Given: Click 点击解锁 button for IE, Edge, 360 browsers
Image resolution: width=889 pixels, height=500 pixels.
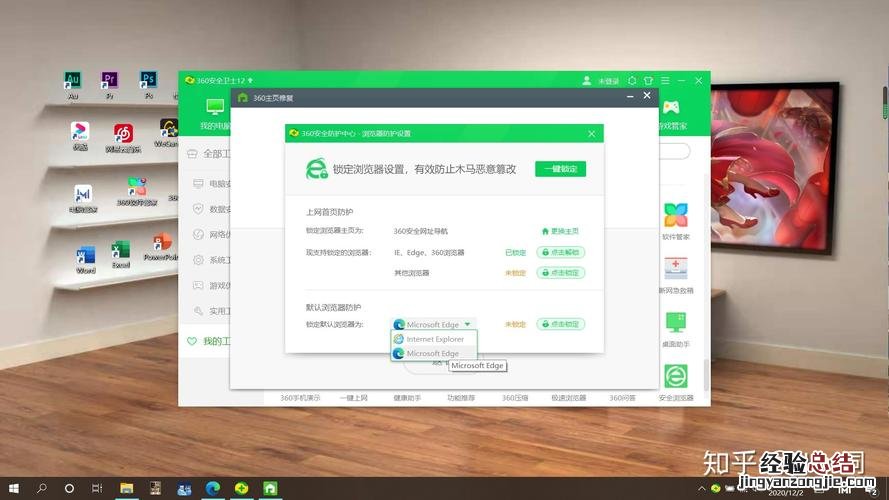Looking at the screenshot, I should 561,252.
